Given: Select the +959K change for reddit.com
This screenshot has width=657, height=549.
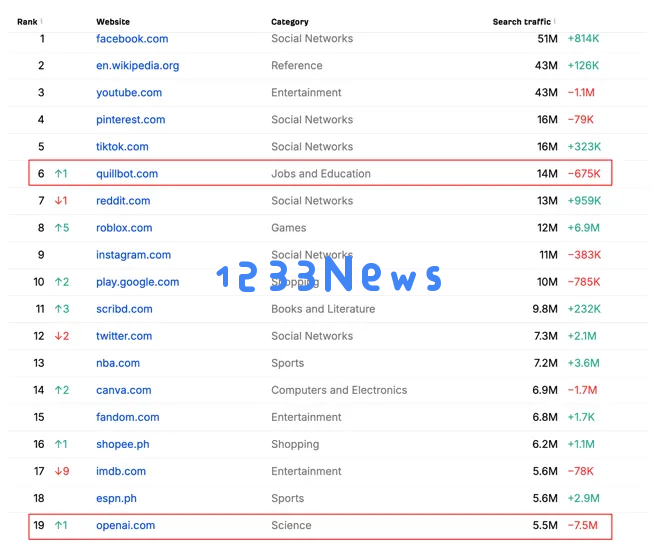Looking at the screenshot, I should pos(584,201).
